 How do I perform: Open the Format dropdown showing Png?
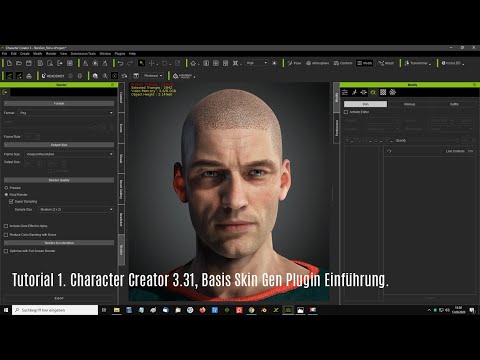coord(66,113)
